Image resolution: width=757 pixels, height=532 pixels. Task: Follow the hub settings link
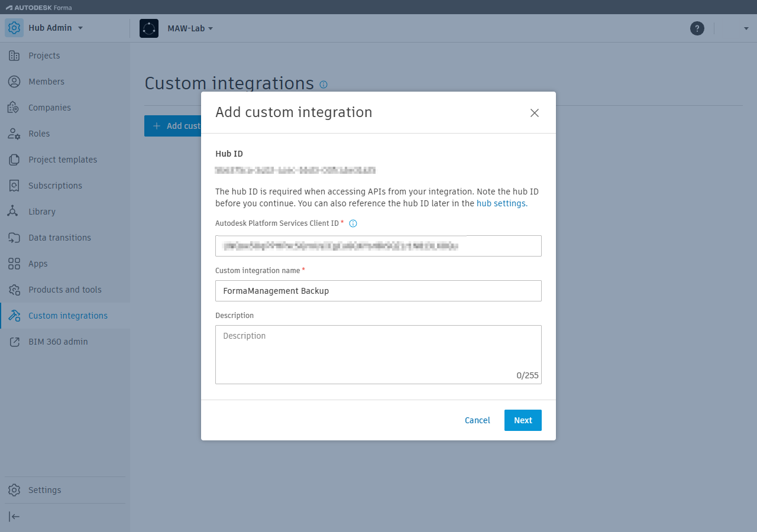(x=502, y=203)
